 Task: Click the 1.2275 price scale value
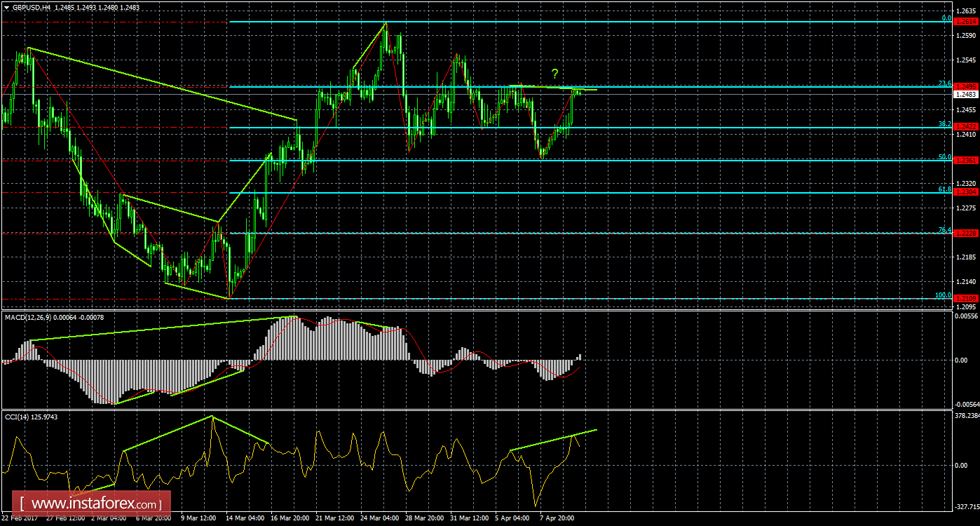[966, 208]
